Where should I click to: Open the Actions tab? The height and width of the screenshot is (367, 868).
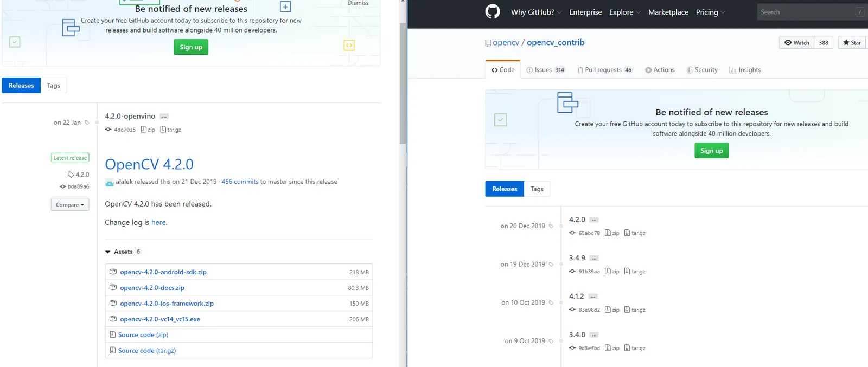click(660, 70)
